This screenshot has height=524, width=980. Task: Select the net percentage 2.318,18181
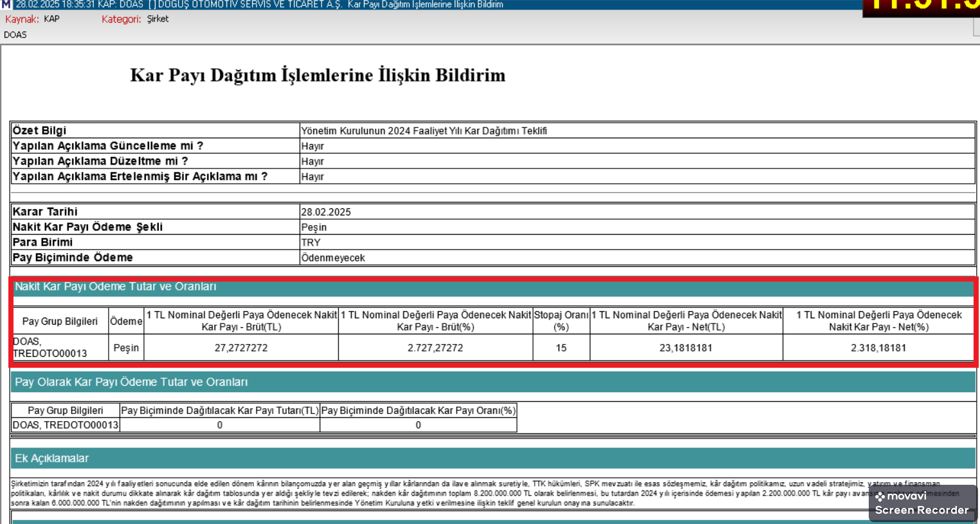(878, 348)
